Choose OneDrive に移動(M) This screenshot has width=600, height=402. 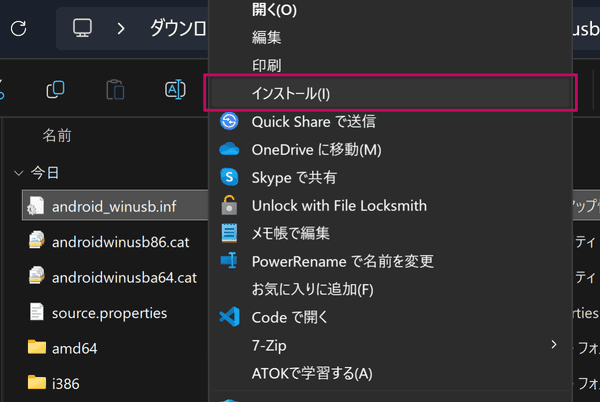(x=390, y=150)
